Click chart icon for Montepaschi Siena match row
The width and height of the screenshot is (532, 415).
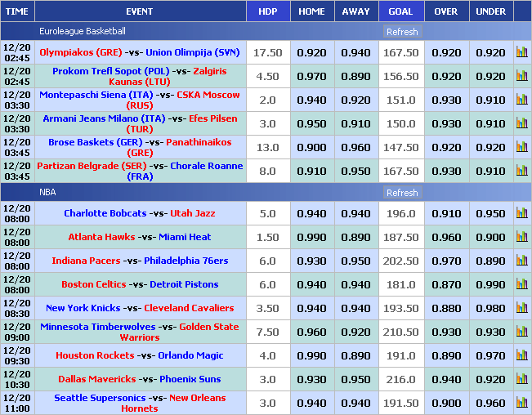[521, 100]
